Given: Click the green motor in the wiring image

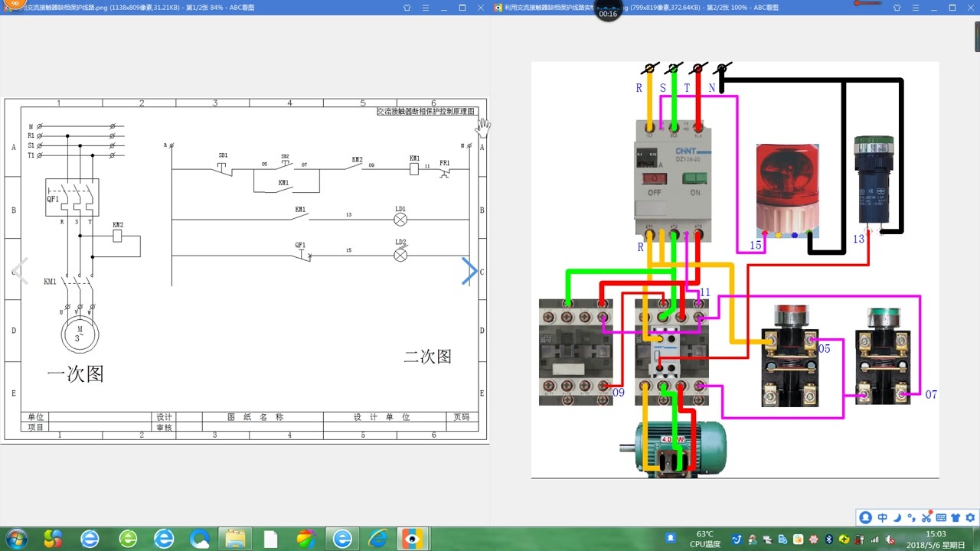Looking at the screenshot, I should 673,448.
